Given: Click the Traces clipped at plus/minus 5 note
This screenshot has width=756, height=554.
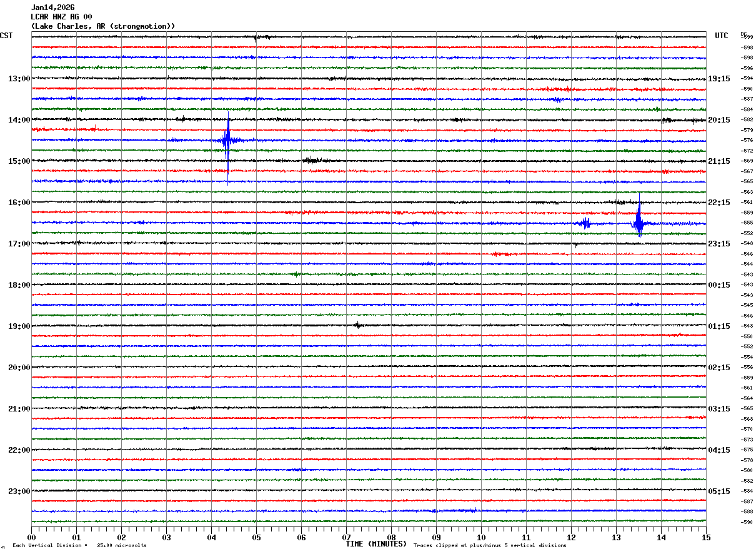Looking at the screenshot, I should pyautogui.click(x=490, y=545).
